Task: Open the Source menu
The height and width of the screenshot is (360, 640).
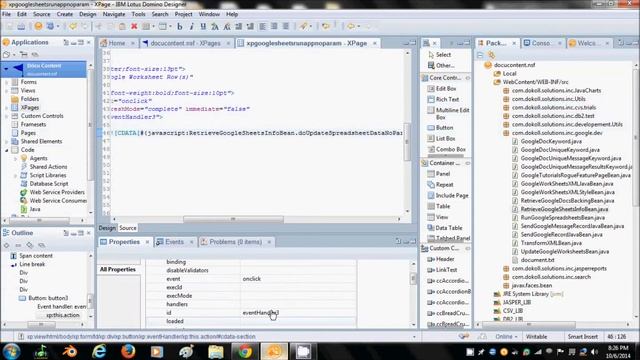Action: [42, 14]
